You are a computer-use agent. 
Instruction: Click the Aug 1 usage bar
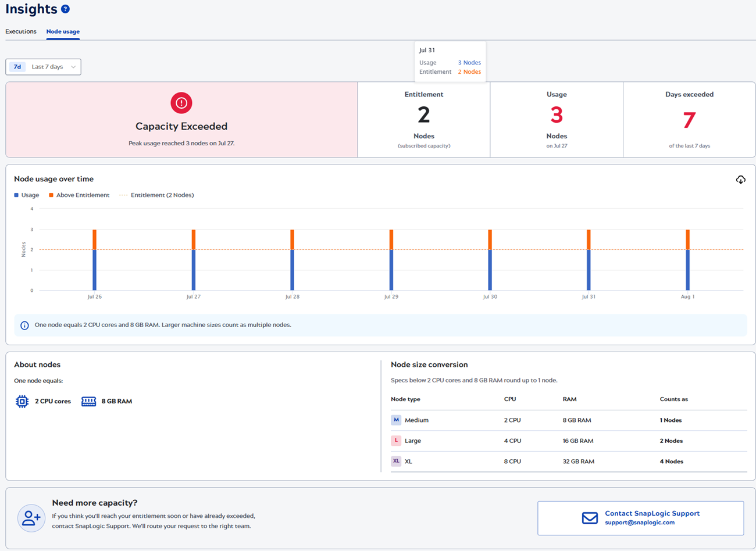coord(687,260)
